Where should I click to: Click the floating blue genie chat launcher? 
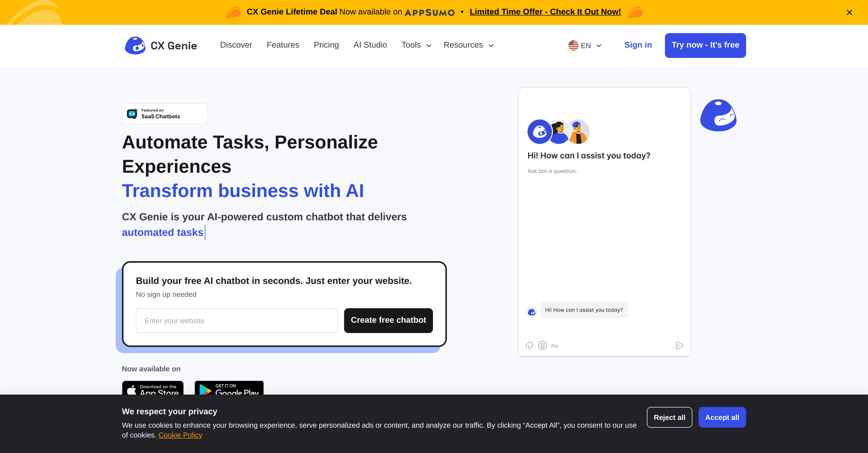[718, 115]
